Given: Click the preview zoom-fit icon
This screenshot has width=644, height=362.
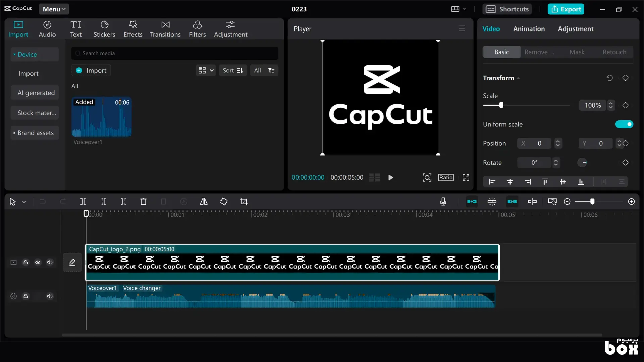Looking at the screenshot, I should tap(427, 177).
